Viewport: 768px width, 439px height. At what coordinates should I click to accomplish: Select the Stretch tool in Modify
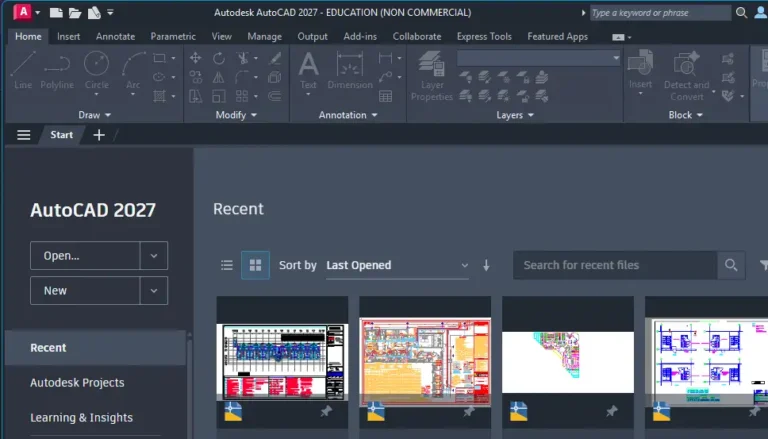[195, 96]
